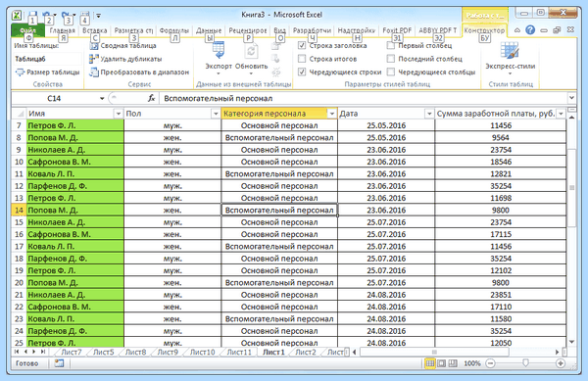
Task: Open the Name Box dropdown arrow
Action: coord(102,98)
